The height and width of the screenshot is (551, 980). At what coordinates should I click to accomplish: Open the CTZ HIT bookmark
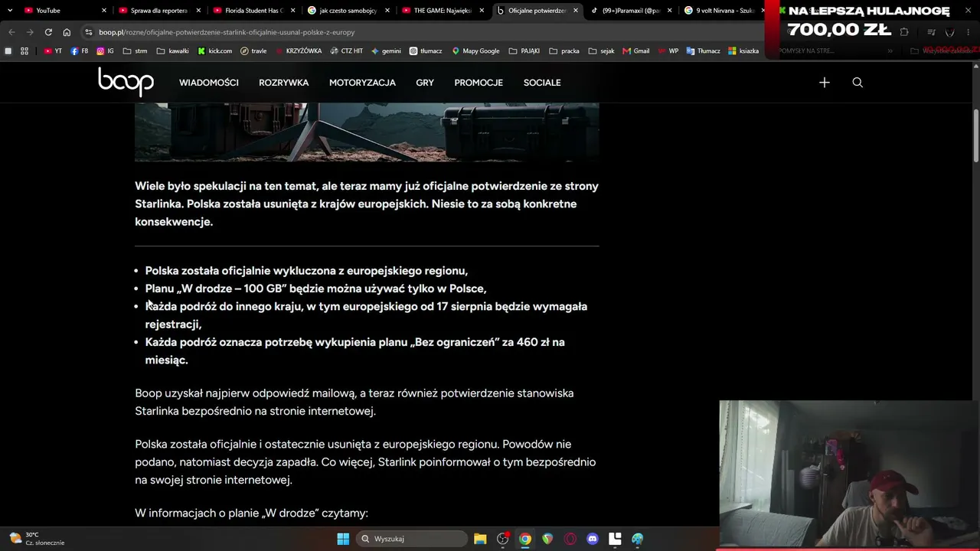(x=347, y=51)
